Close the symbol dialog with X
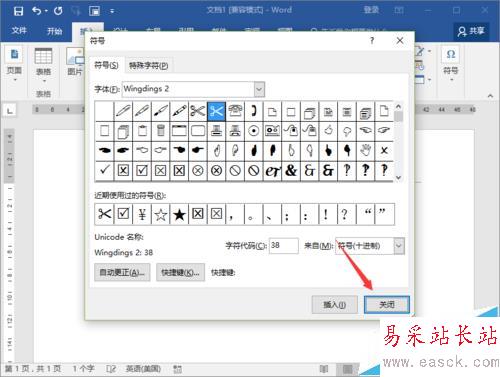Viewport: 500px width, 377px height. pos(400,41)
